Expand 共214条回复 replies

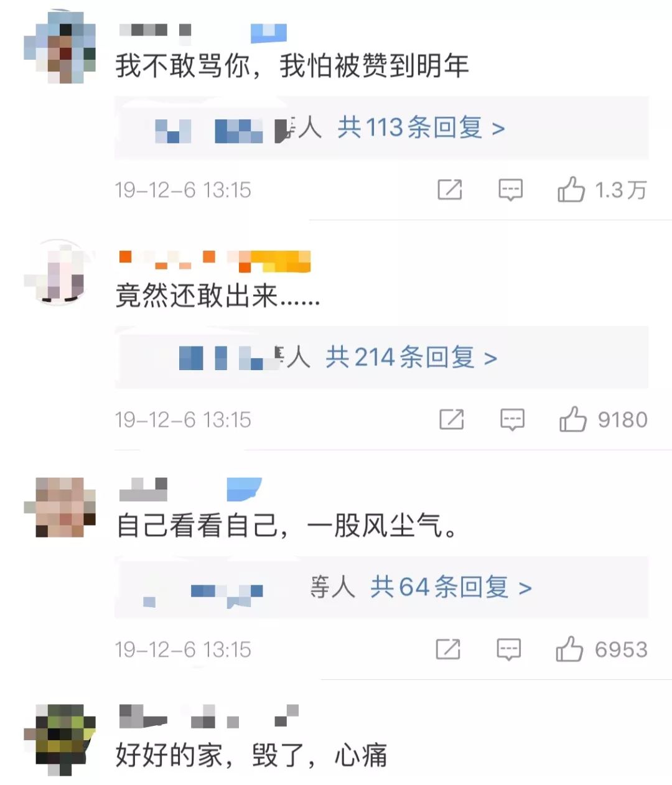coord(411,358)
